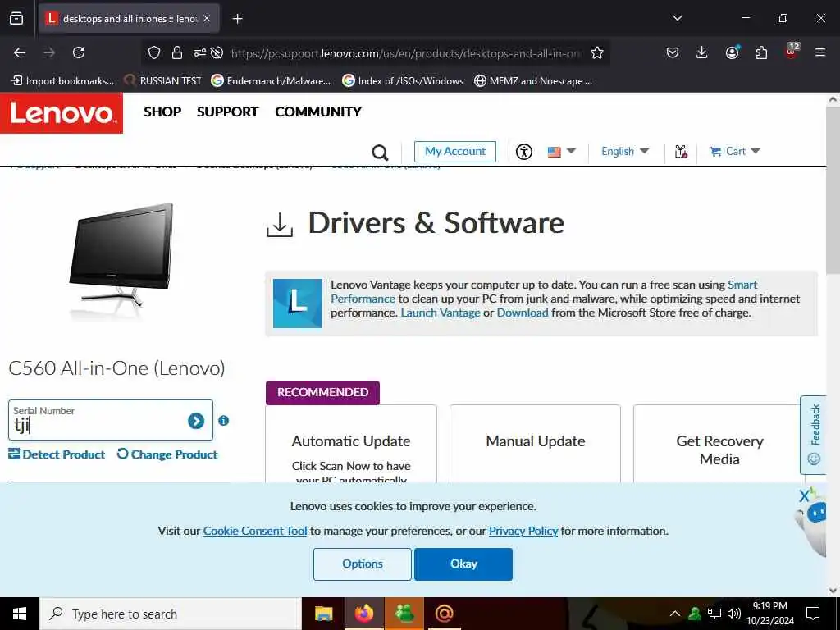Click the Firefox taskbar icon

point(363,614)
